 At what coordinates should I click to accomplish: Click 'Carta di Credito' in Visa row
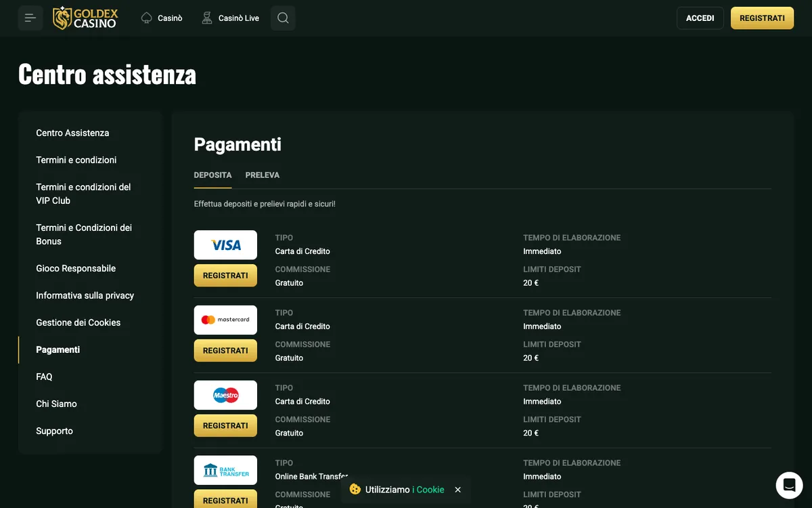coord(302,251)
